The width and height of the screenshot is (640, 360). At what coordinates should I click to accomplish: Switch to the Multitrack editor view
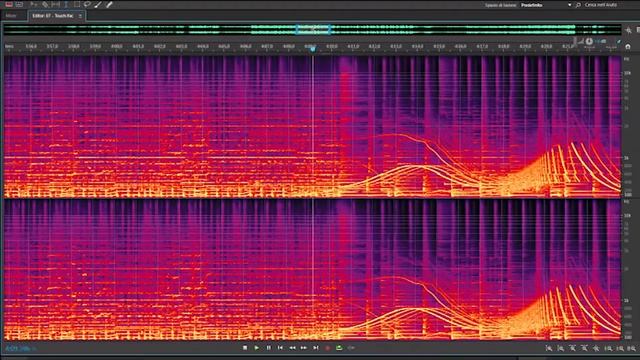coord(19,4)
